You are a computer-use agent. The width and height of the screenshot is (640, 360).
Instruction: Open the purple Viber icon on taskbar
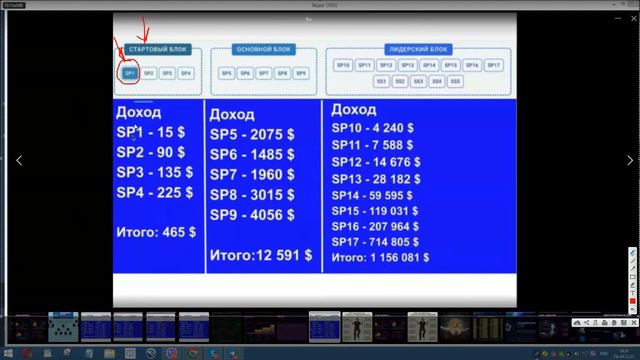click(172, 353)
